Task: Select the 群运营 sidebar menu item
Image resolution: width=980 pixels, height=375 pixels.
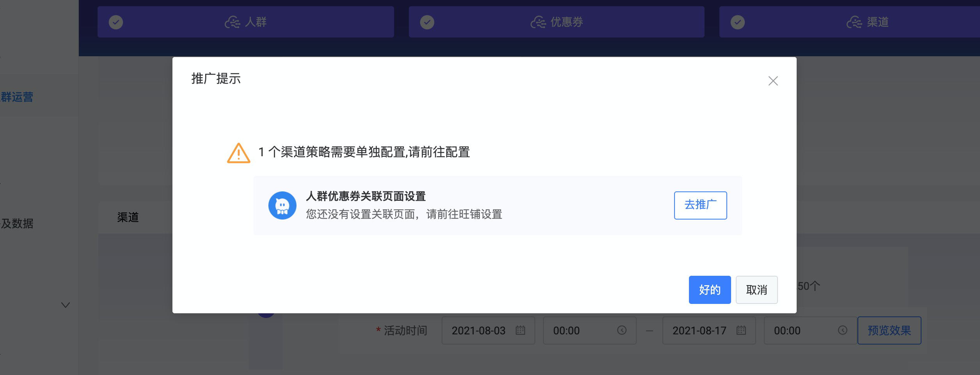Action: pos(17,97)
